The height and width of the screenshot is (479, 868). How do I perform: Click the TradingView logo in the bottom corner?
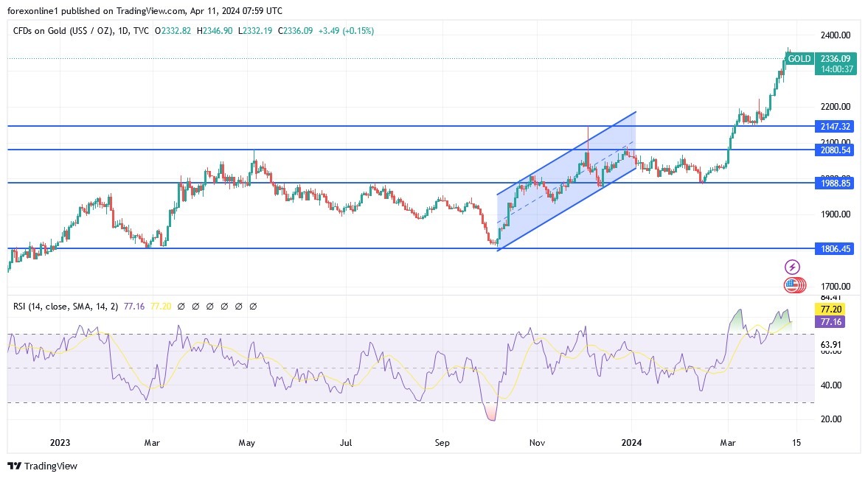tap(41, 466)
